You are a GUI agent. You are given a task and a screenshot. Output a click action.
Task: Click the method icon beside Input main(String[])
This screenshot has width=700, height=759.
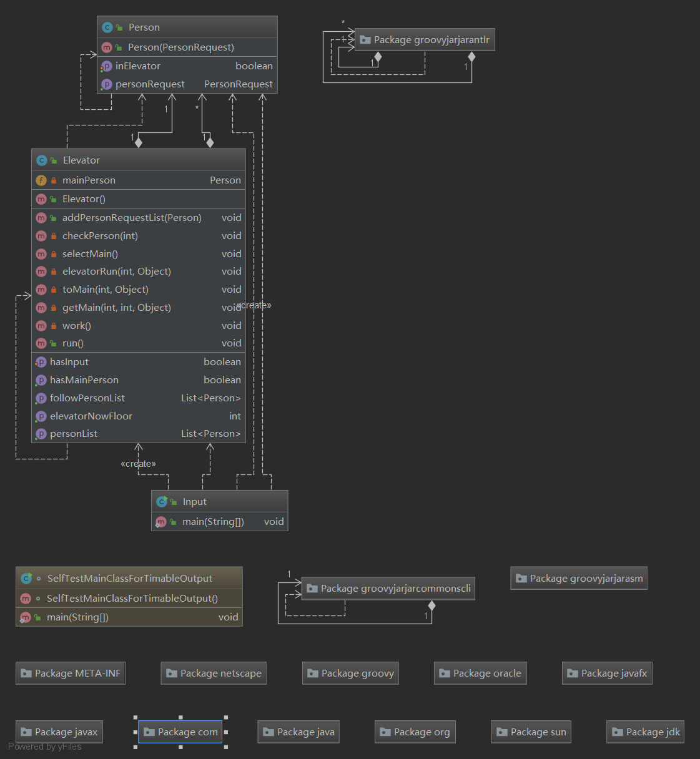161,522
